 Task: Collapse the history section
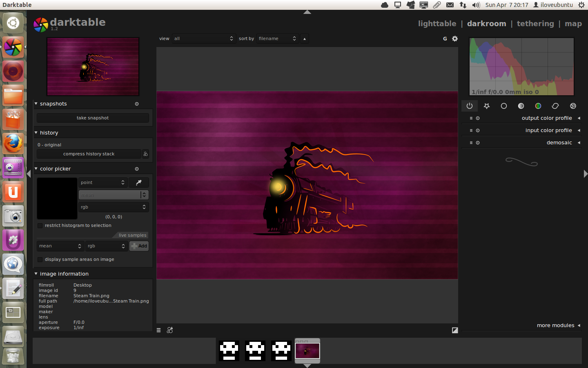(36, 133)
